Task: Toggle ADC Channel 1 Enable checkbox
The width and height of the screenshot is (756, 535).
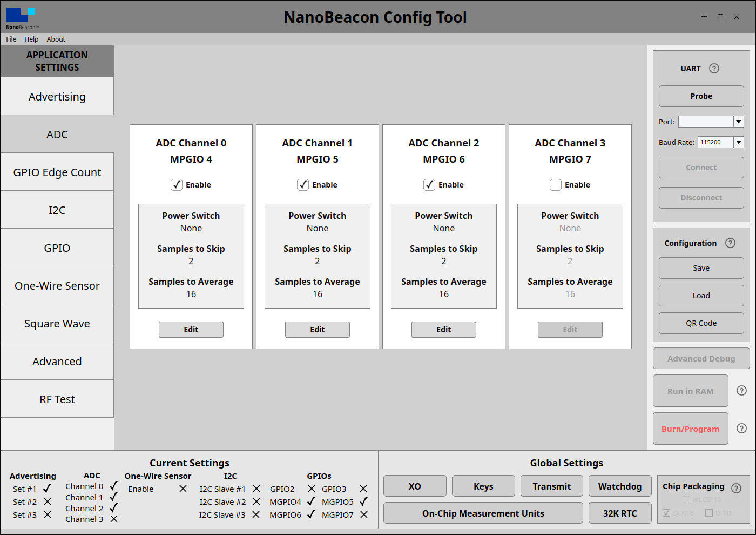Action: [x=303, y=185]
